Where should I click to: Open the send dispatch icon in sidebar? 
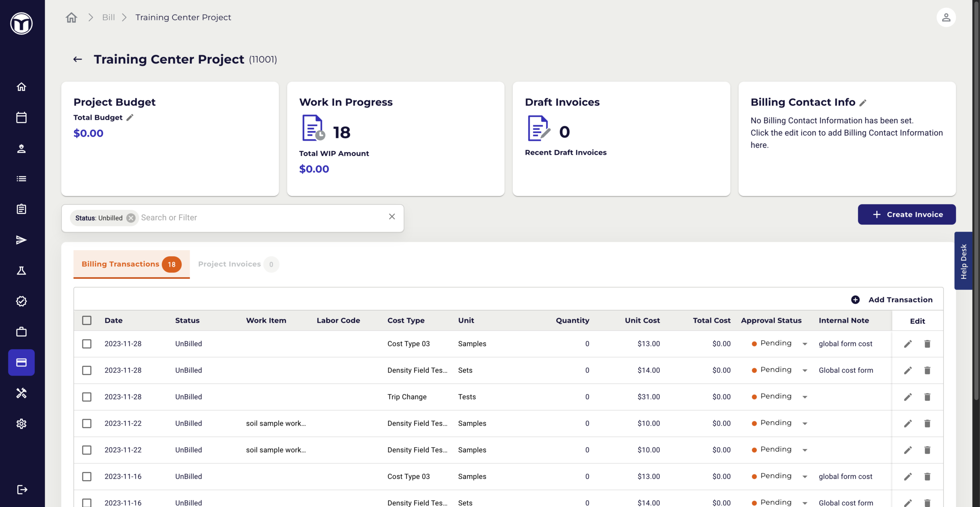click(21, 240)
